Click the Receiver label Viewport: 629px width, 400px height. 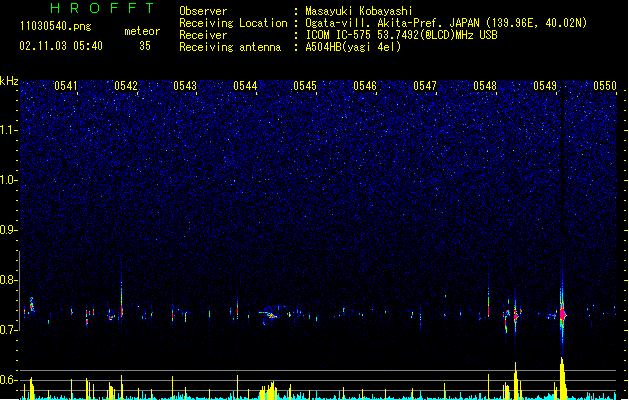(x=203, y=35)
